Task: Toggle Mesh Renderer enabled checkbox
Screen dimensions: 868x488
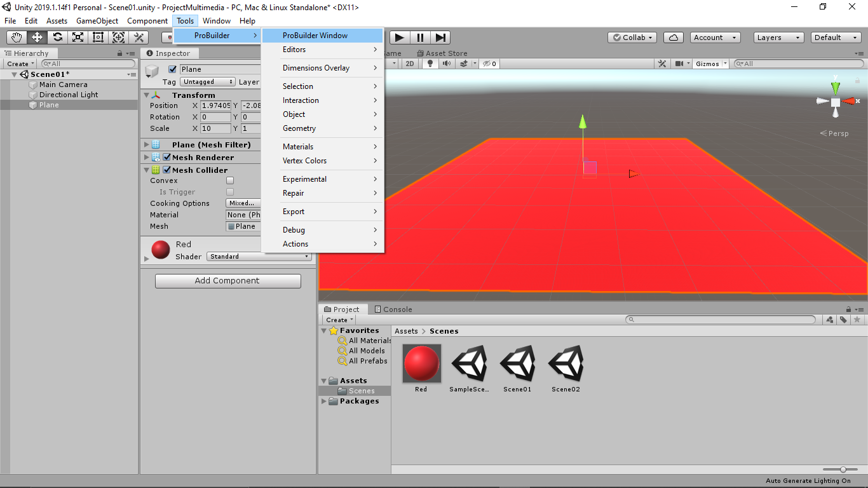Action: coord(167,158)
